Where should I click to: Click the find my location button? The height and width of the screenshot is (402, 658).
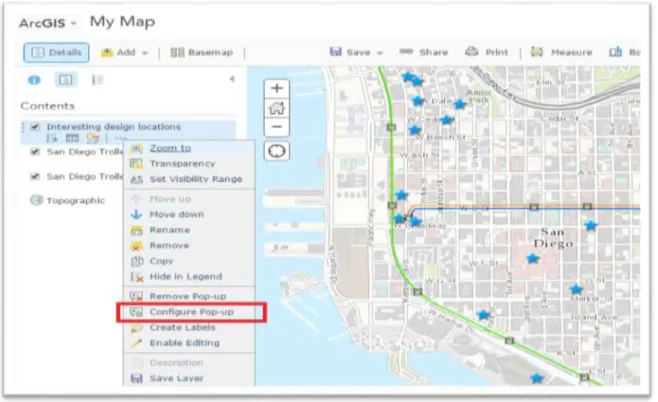(x=277, y=151)
